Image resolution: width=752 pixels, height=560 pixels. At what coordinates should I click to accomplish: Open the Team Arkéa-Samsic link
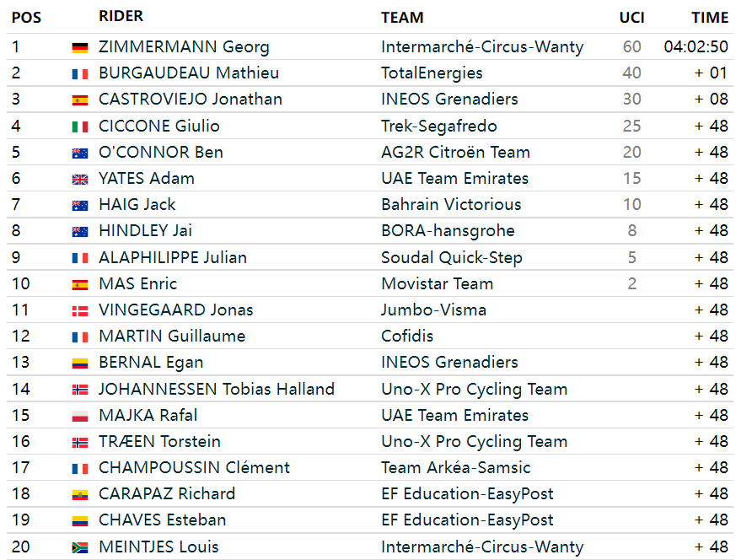tap(455, 468)
